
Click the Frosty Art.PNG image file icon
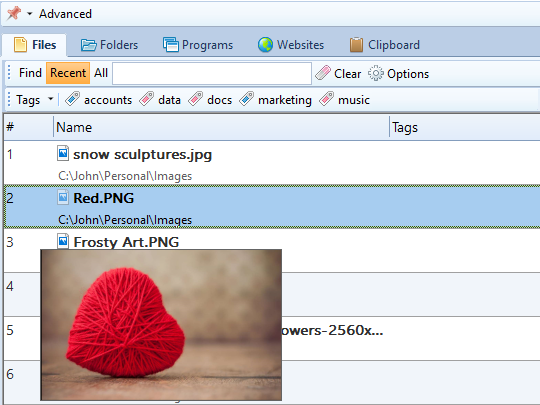tap(63, 241)
